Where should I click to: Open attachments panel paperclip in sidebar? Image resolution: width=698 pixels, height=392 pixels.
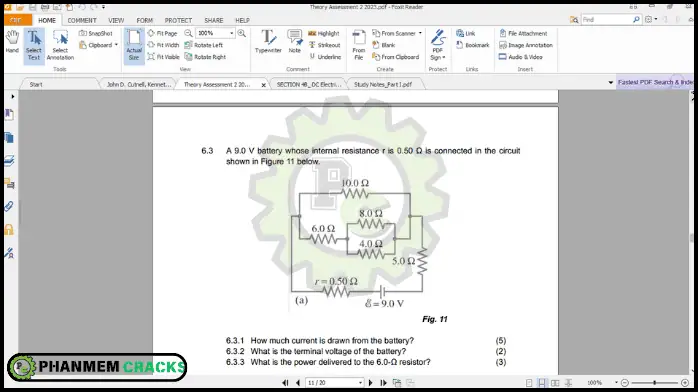pyautogui.click(x=9, y=206)
